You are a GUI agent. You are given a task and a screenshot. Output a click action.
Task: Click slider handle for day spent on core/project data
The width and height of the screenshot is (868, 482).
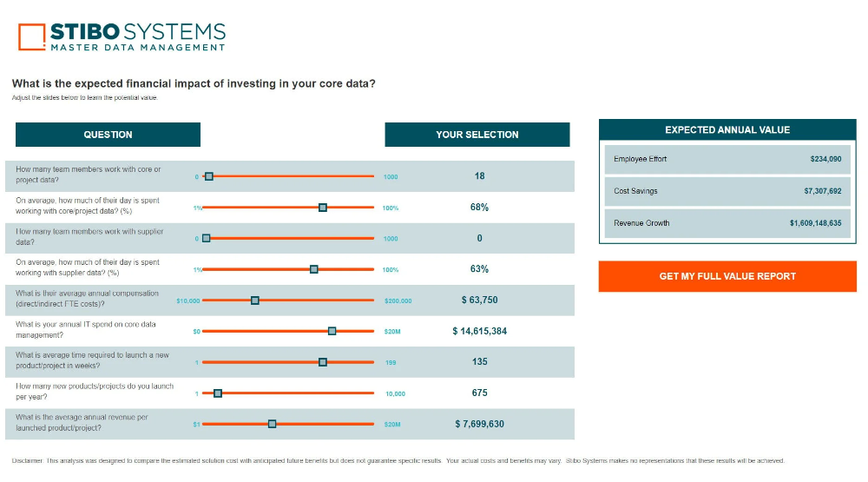(x=323, y=208)
